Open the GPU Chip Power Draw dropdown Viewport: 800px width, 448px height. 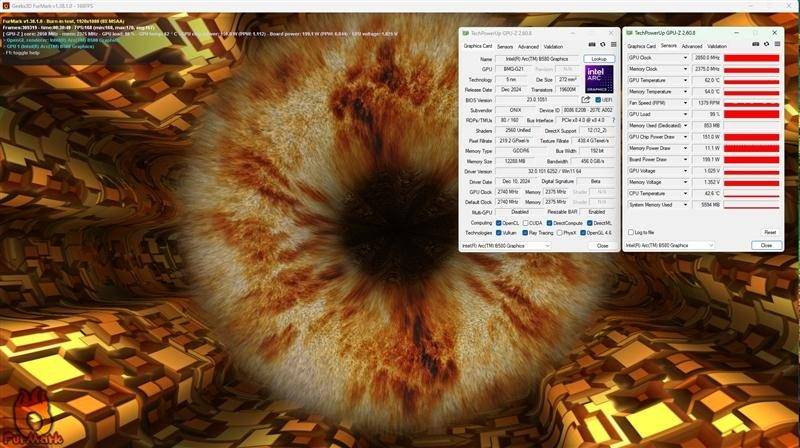685,137
